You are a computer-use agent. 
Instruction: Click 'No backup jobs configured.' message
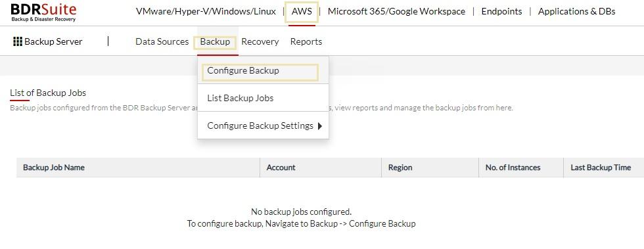[301, 212]
